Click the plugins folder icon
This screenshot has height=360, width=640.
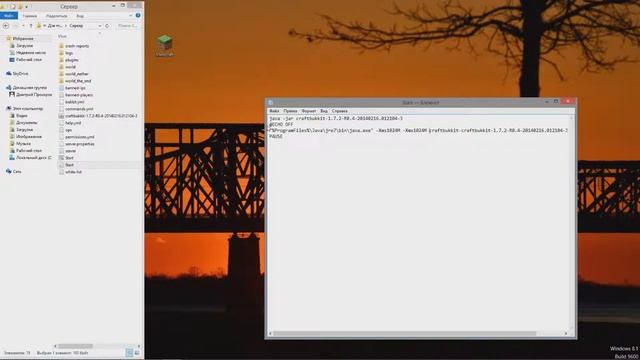coord(61,60)
